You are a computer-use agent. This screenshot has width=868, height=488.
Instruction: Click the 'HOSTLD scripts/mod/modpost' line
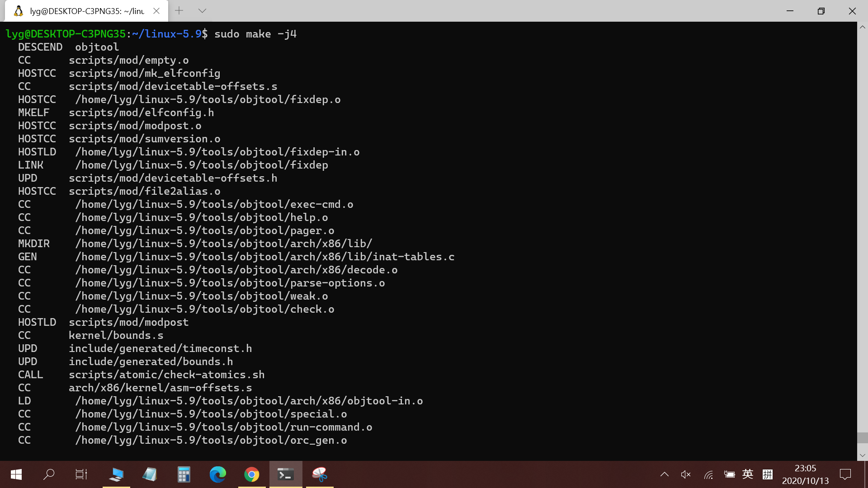pyautogui.click(x=104, y=323)
